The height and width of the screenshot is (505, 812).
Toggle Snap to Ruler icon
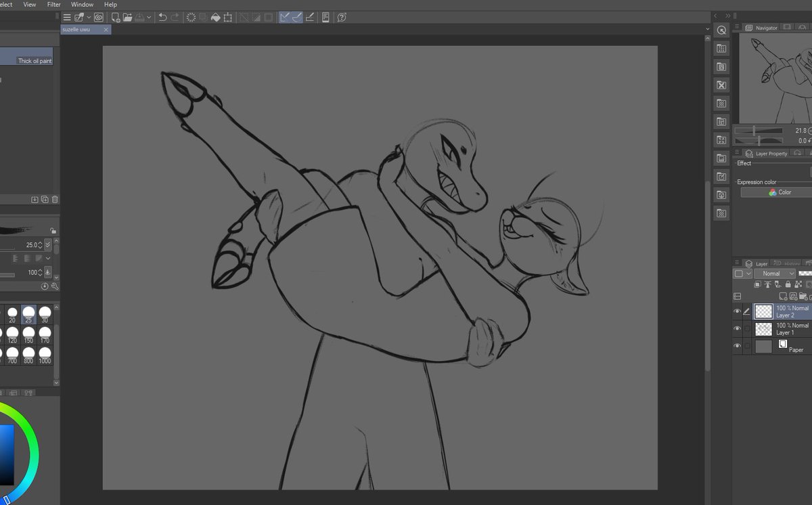point(285,17)
